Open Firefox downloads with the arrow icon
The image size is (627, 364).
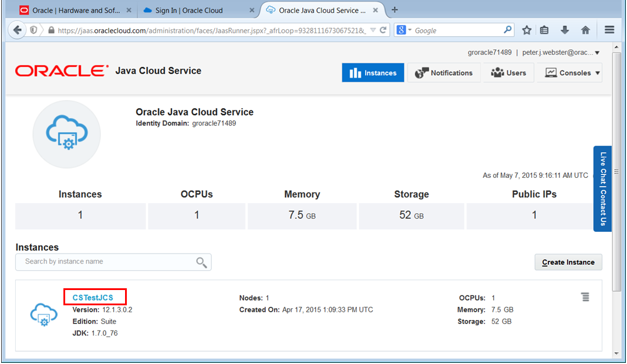564,30
